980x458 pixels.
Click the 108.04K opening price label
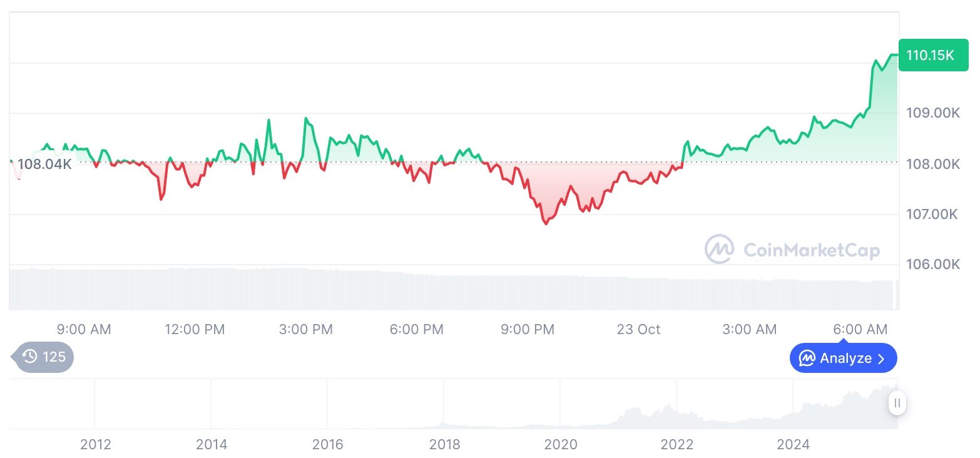tap(44, 165)
